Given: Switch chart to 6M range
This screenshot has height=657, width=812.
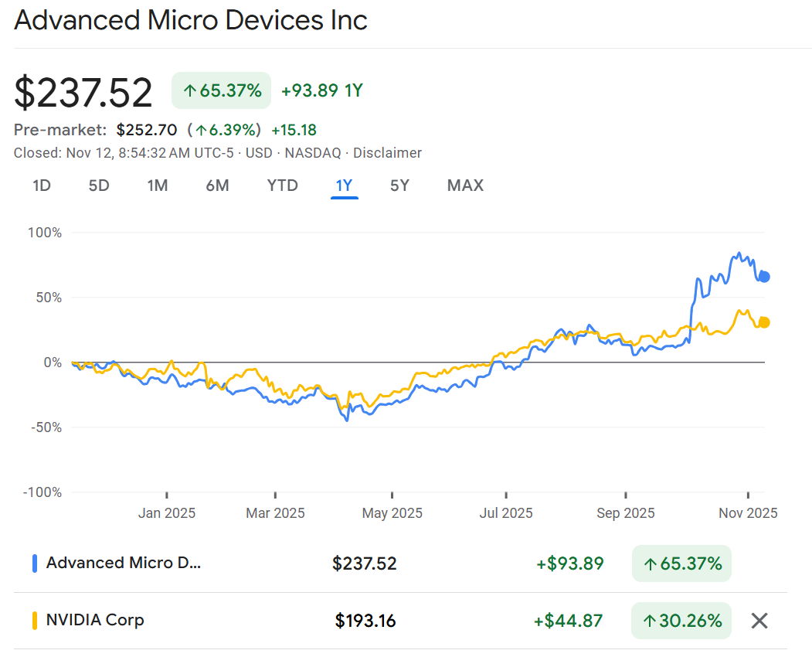Looking at the screenshot, I should 217,186.
